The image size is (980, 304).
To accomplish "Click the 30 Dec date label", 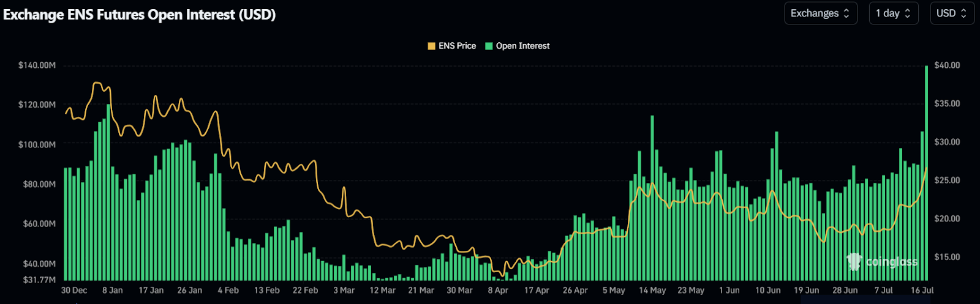I will pyautogui.click(x=74, y=291).
